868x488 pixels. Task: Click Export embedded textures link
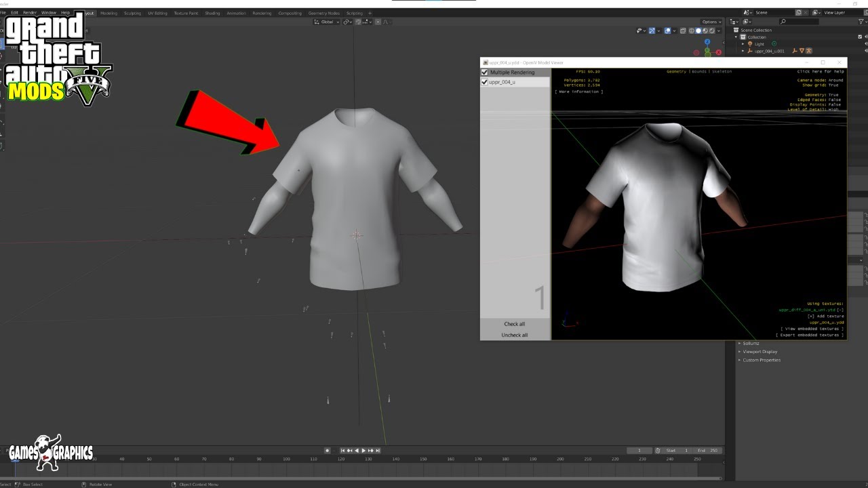(x=810, y=335)
